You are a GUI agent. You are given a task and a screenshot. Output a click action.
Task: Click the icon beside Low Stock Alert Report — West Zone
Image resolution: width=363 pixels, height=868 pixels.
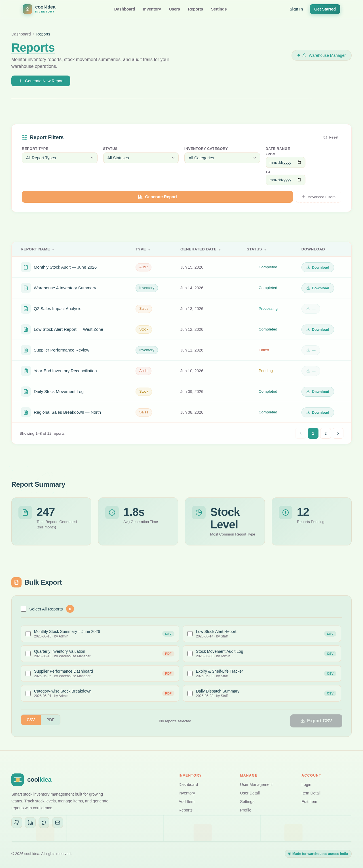(x=26, y=330)
